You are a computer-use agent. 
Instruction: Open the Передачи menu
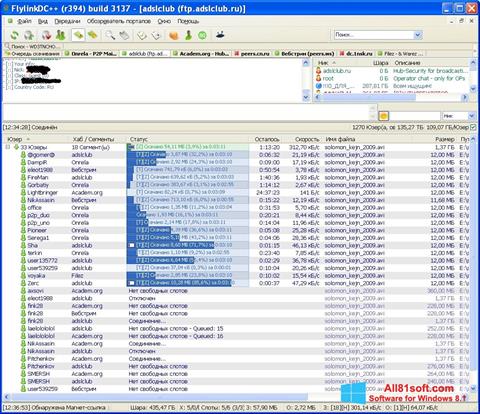67,21
